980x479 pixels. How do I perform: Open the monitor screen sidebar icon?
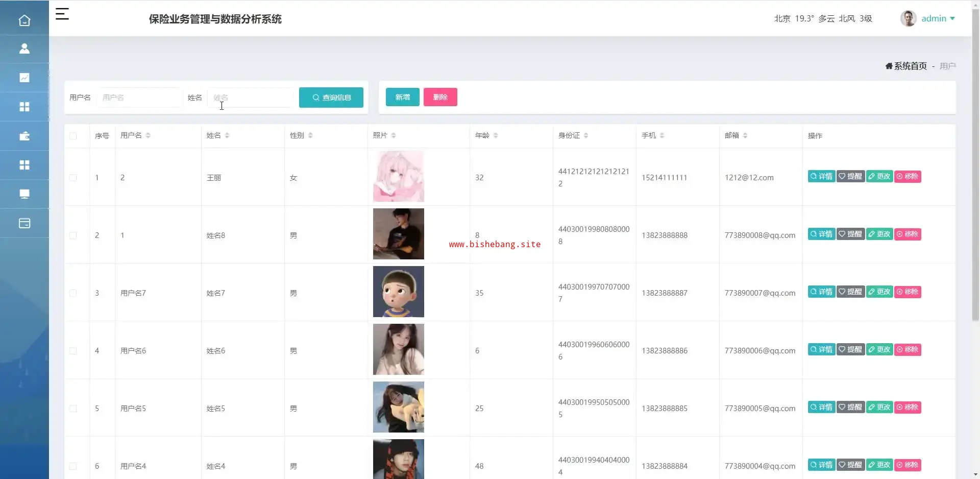click(24, 194)
